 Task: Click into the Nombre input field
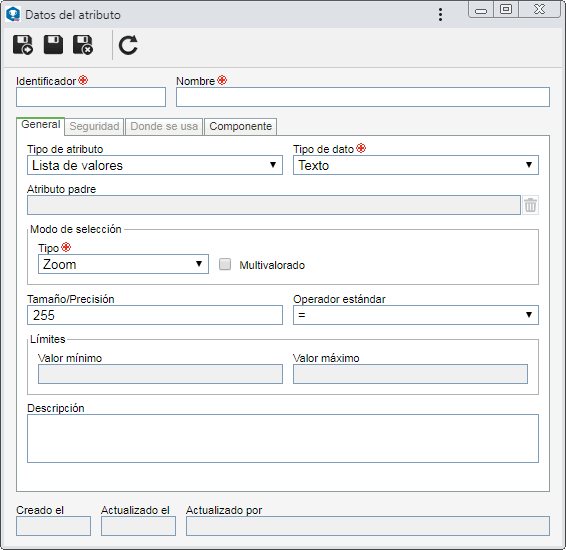[363, 97]
